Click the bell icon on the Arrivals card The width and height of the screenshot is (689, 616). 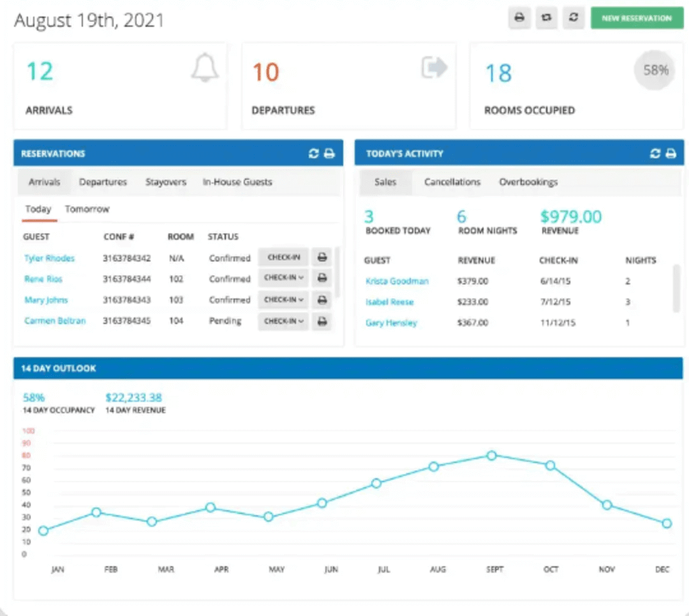205,69
